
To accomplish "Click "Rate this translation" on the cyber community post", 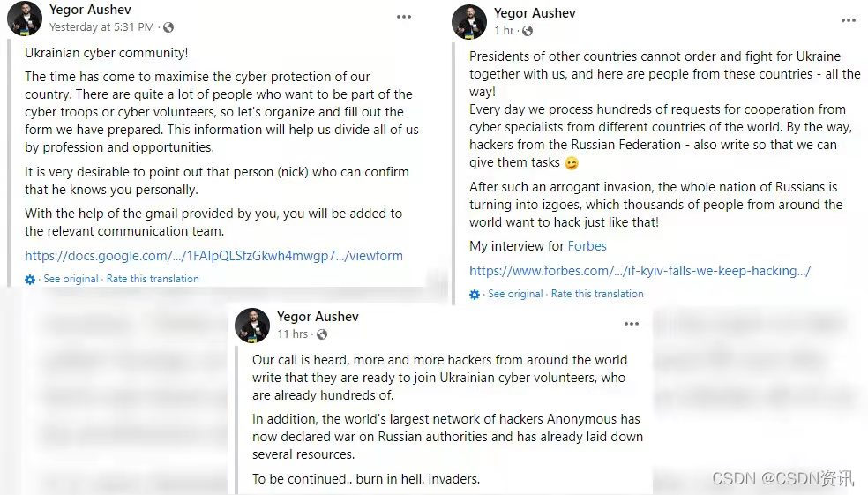I will click(153, 279).
